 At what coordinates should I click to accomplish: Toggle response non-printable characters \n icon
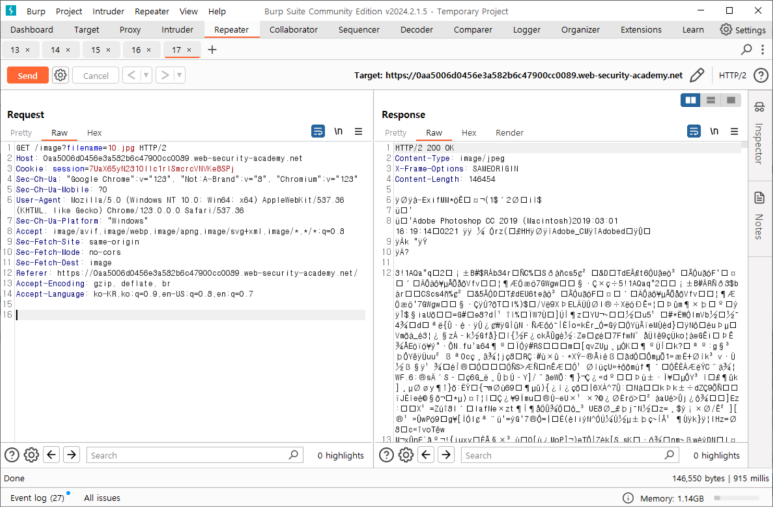[714, 131]
